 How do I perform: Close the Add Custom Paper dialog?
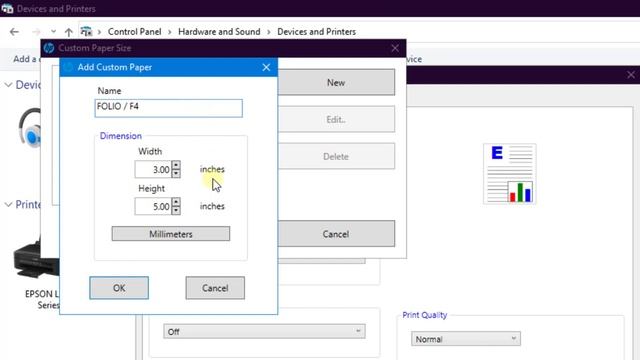pyautogui.click(x=266, y=67)
